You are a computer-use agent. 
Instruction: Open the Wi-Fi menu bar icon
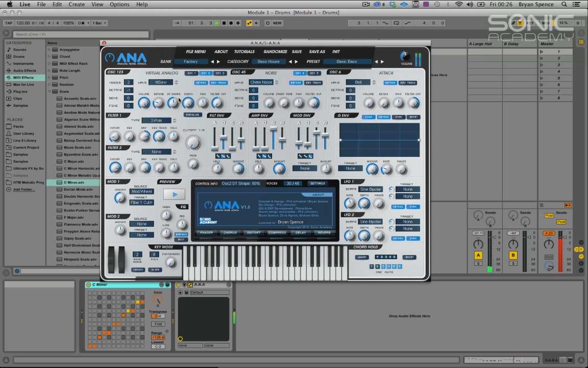[459, 5]
